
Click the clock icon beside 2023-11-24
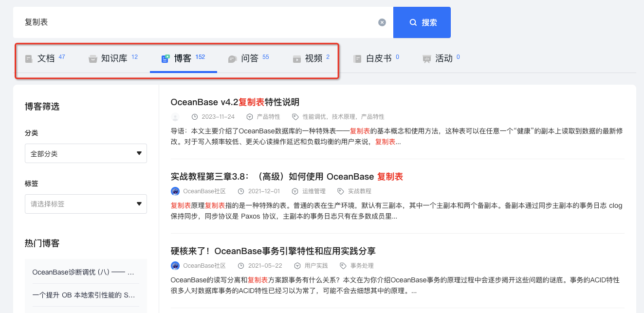(x=195, y=117)
